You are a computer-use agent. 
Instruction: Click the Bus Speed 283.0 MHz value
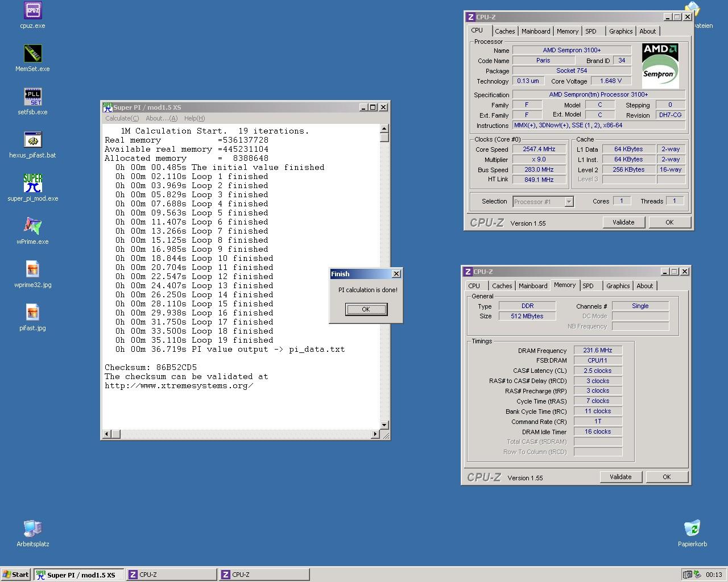pyautogui.click(x=539, y=169)
